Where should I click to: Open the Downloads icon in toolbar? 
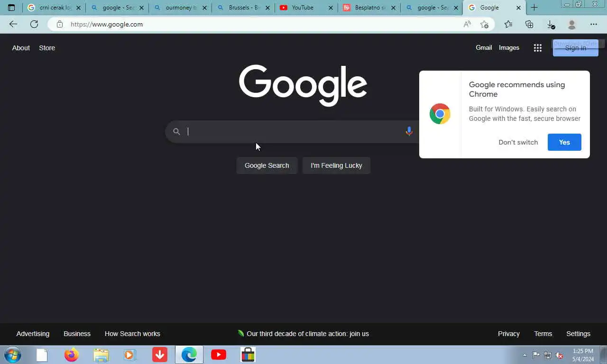pos(551,24)
